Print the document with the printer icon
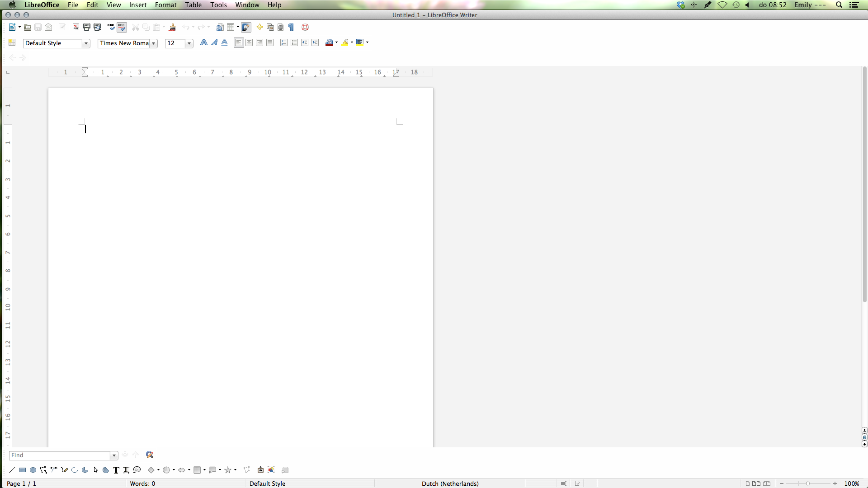 click(x=87, y=28)
